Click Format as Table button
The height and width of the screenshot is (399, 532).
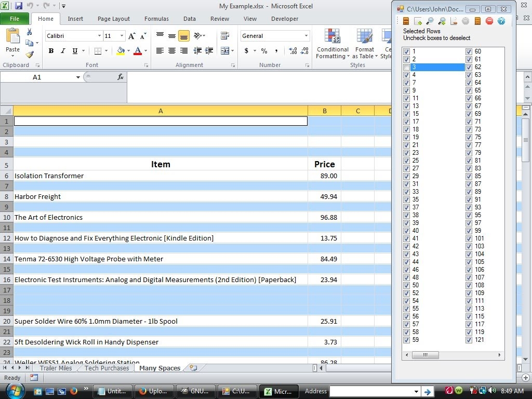(x=365, y=44)
